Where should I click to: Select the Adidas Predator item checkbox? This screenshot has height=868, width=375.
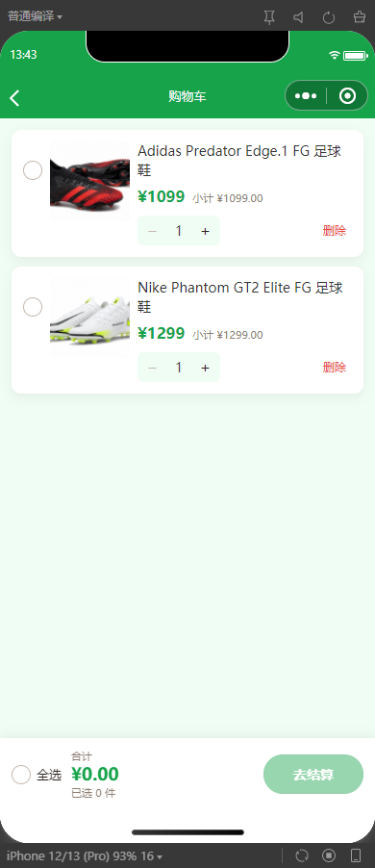click(33, 170)
